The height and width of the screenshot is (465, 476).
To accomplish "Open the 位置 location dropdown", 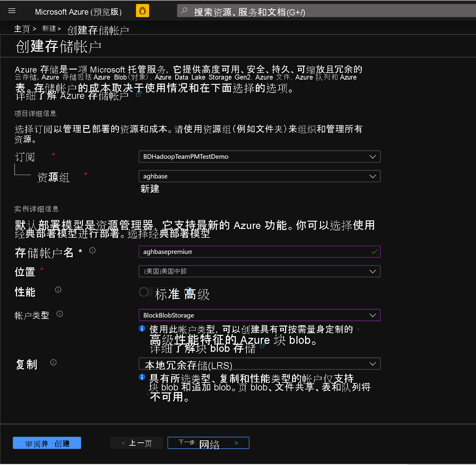I will [x=259, y=271].
